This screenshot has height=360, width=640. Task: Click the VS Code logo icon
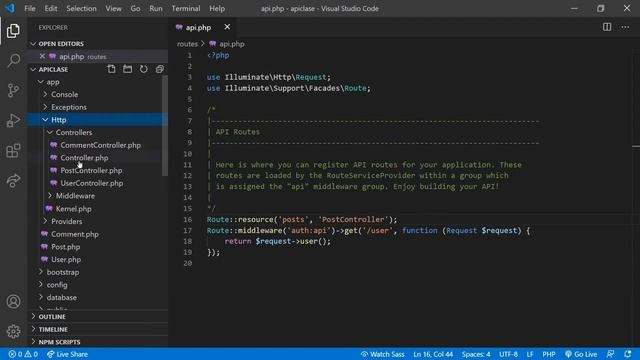pyautogui.click(x=10, y=8)
